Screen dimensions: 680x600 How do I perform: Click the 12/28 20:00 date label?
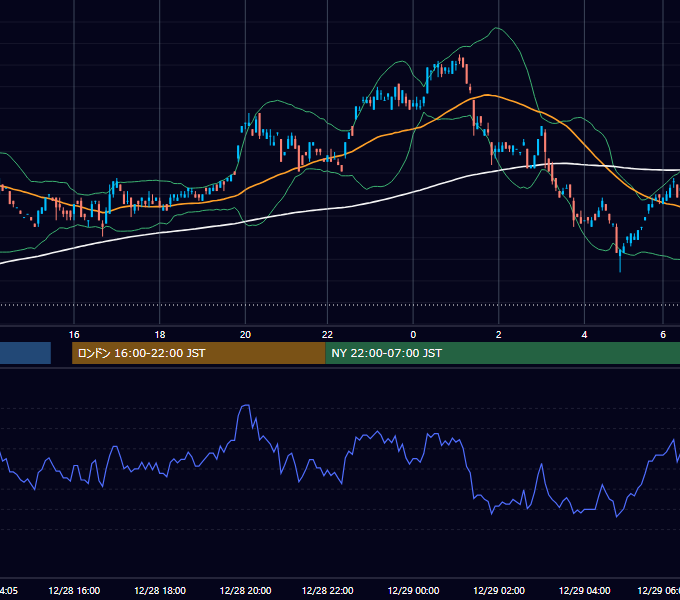pos(245,590)
